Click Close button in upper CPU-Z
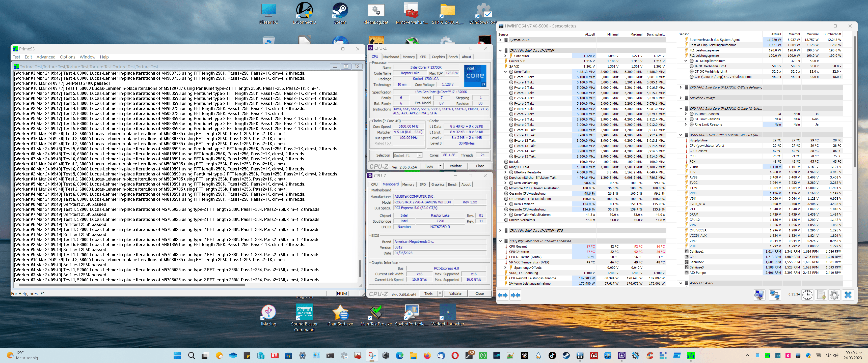Image resolution: width=868 pixels, height=363 pixels. (x=480, y=166)
